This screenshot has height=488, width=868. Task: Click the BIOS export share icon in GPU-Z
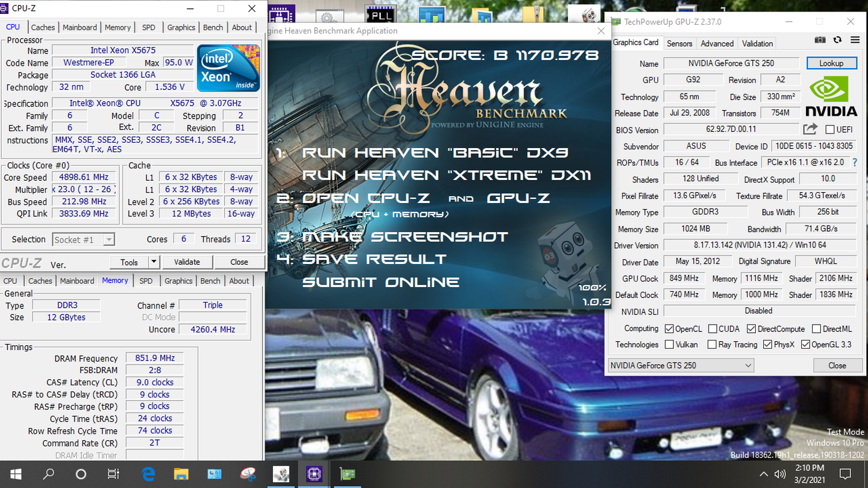tap(810, 129)
